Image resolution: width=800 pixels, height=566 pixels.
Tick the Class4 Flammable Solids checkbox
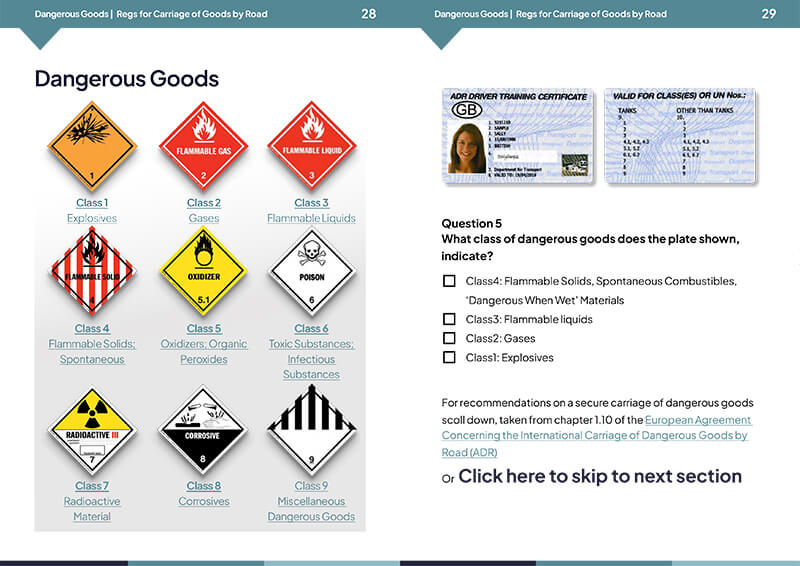tap(449, 281)
